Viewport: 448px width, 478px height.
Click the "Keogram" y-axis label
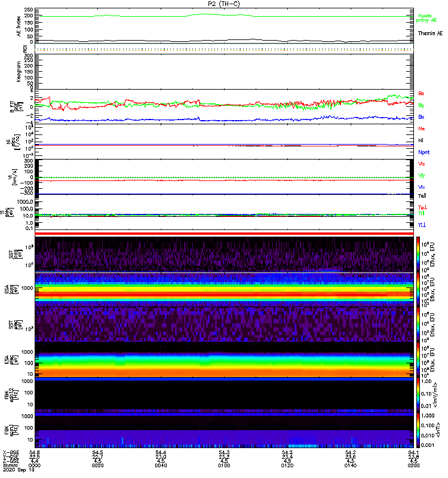click(19, 72)
